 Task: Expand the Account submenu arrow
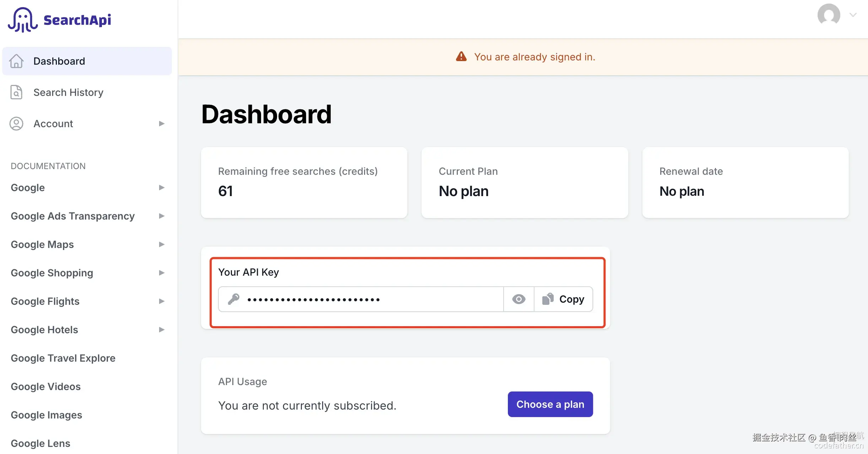pos(162,124)
